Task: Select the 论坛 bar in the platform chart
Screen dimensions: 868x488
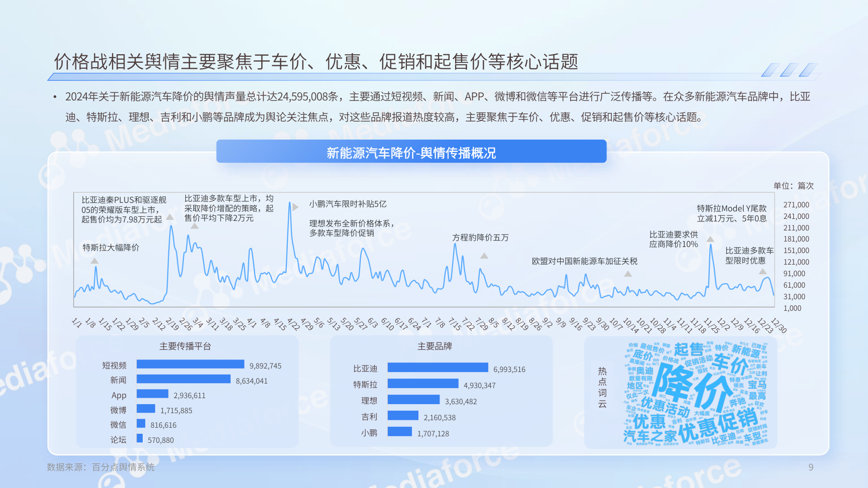Action: coord(140,438)
